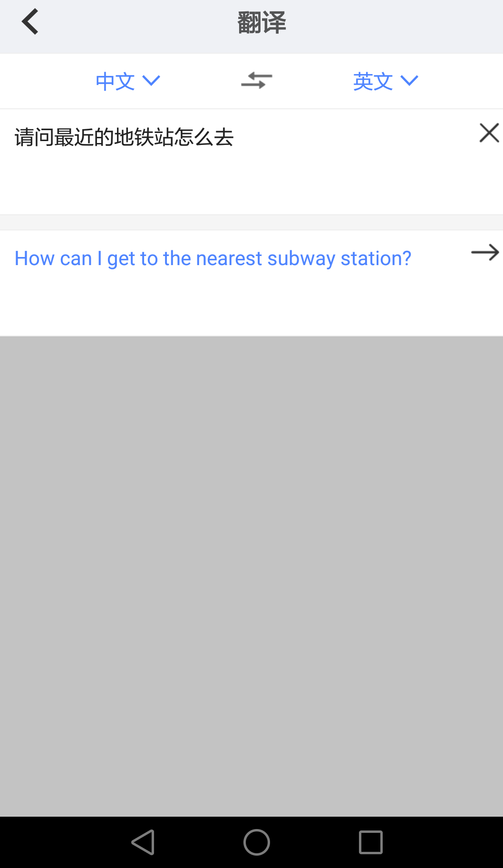Click empty space below the Chinese input text
Viewport: 503px width, 868px height.
point(238,185)
